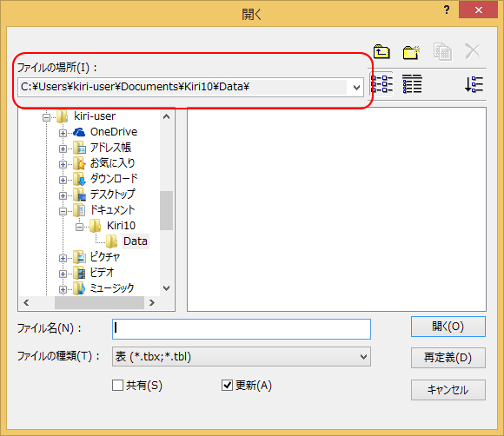Select the デスクトップ tree label
504x436 pixels.
(x=112, y=194)
